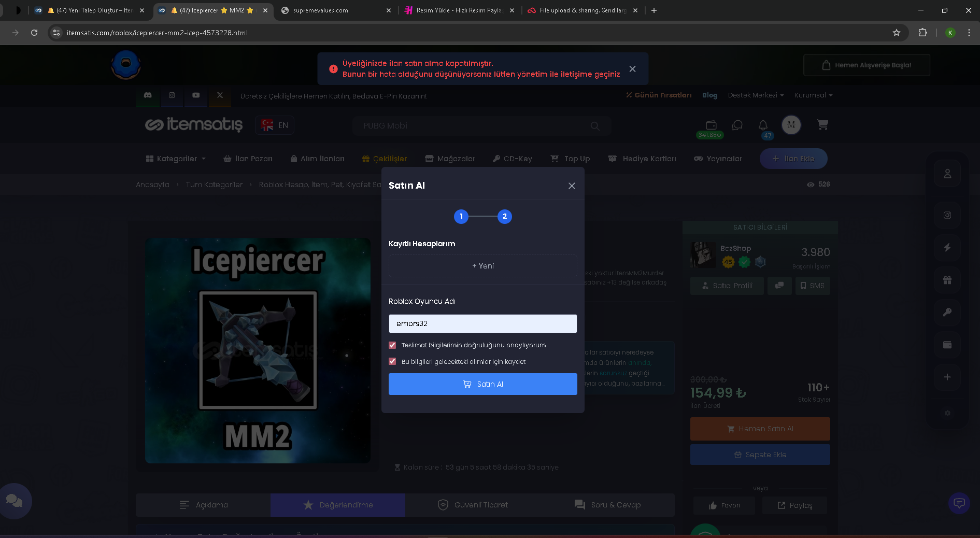The width and height of the screenshot is (980, 538).
Task: Open Hediye Kartları menu item
Action: 642,159
